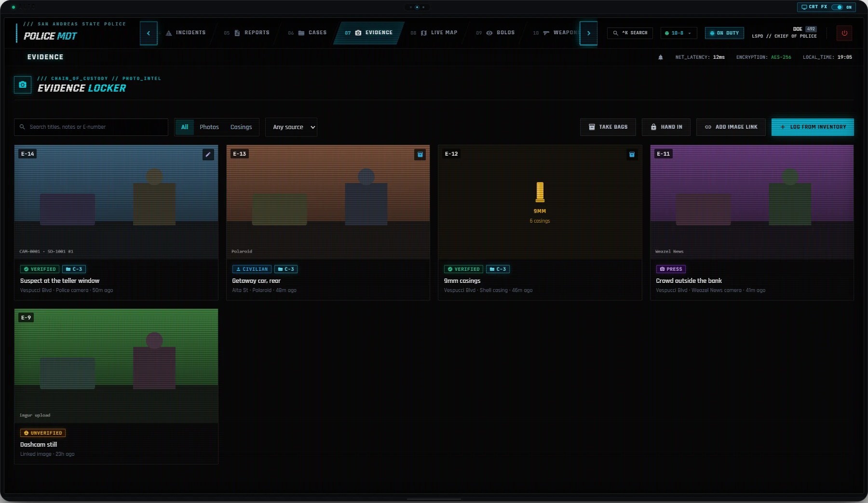Click the UNVERIFIED badge on Dashcam still
Screen dimensions: 868x503
tap(43, 433)
